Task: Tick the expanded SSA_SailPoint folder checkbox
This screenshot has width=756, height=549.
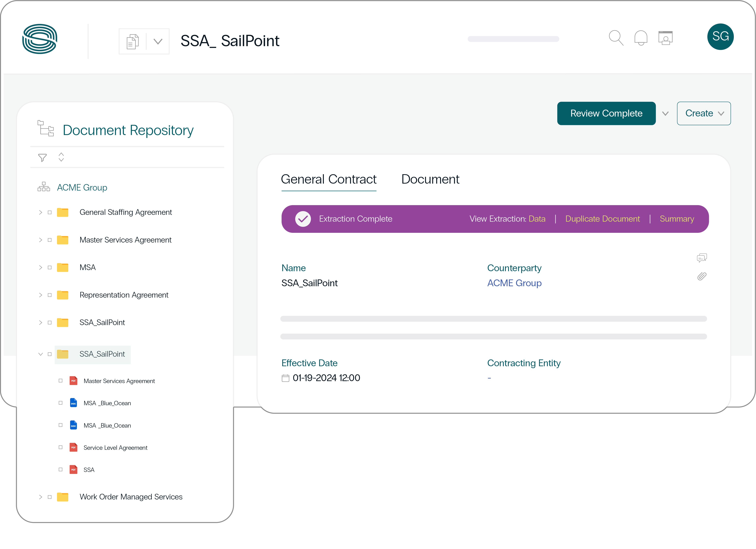Action: pos(50,354)
